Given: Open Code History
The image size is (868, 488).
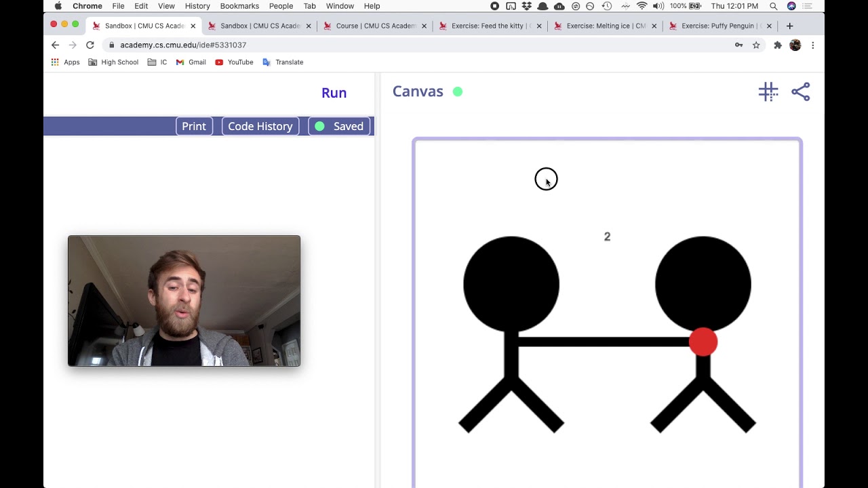Looking at the screenshot, I should 260,126.
